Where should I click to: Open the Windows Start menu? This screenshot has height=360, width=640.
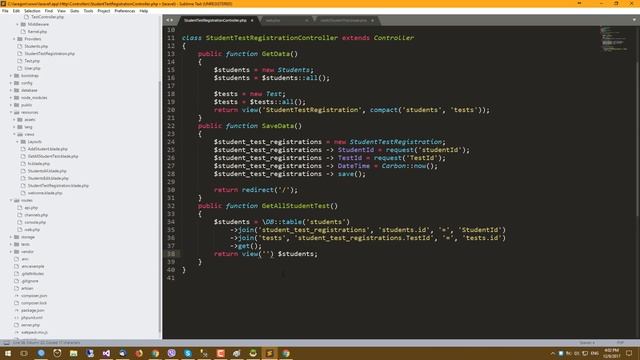(8, 353)
